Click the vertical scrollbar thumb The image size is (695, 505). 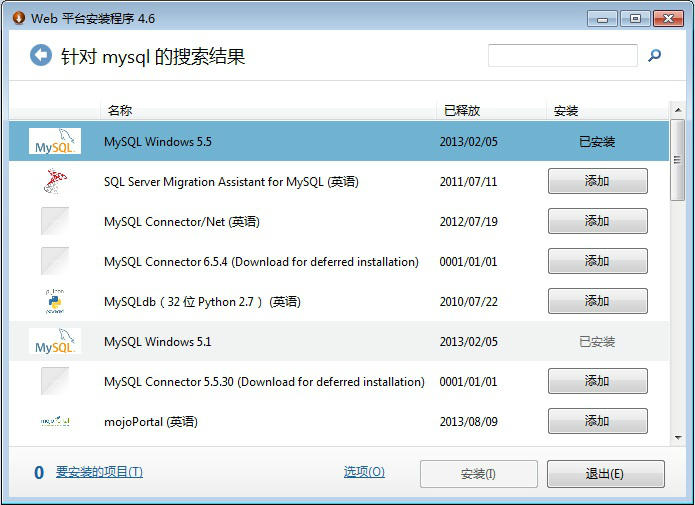pos(678,160)
